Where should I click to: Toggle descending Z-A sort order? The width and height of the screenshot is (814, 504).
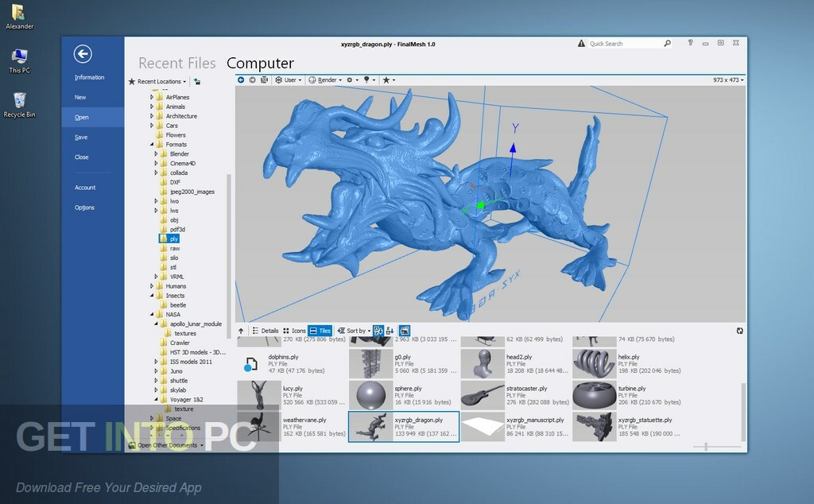390,331
